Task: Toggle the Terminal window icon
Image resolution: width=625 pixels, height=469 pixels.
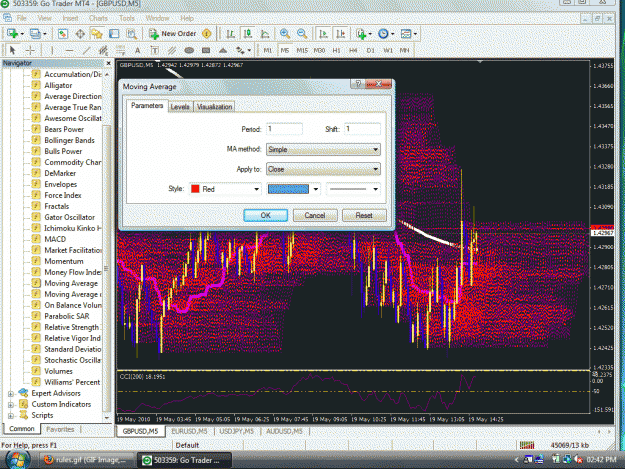Action: (x=114, y=34)
